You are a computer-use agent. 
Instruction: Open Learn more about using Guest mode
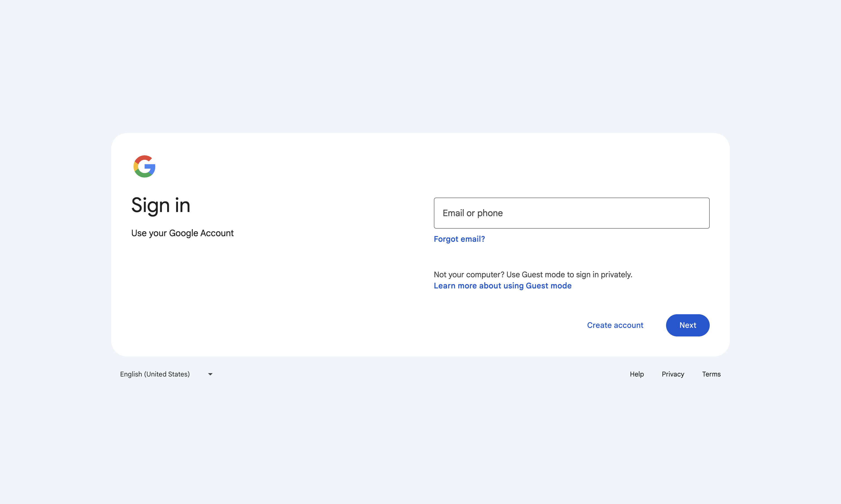[503, 286]
